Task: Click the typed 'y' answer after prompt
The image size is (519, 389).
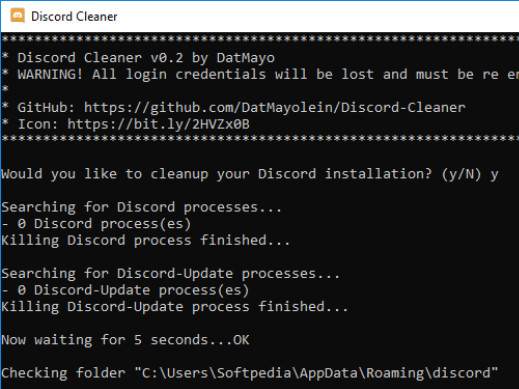Action: 494,175
